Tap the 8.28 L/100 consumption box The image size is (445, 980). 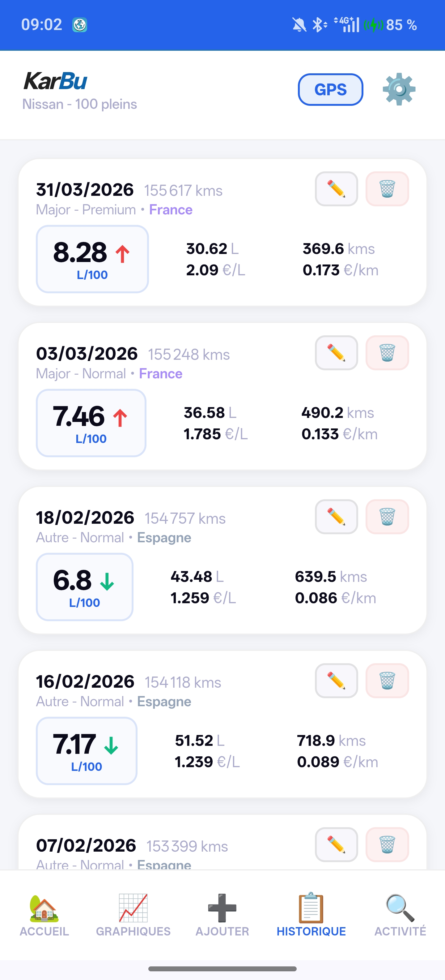point(92,259)
